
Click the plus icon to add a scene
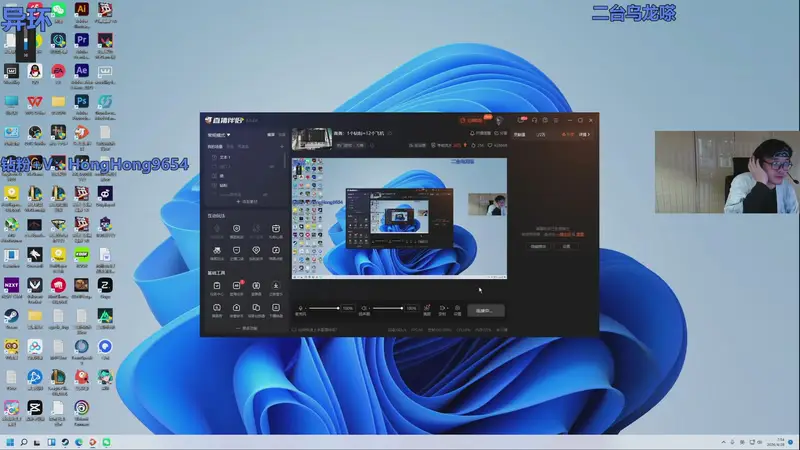point(283,146)
